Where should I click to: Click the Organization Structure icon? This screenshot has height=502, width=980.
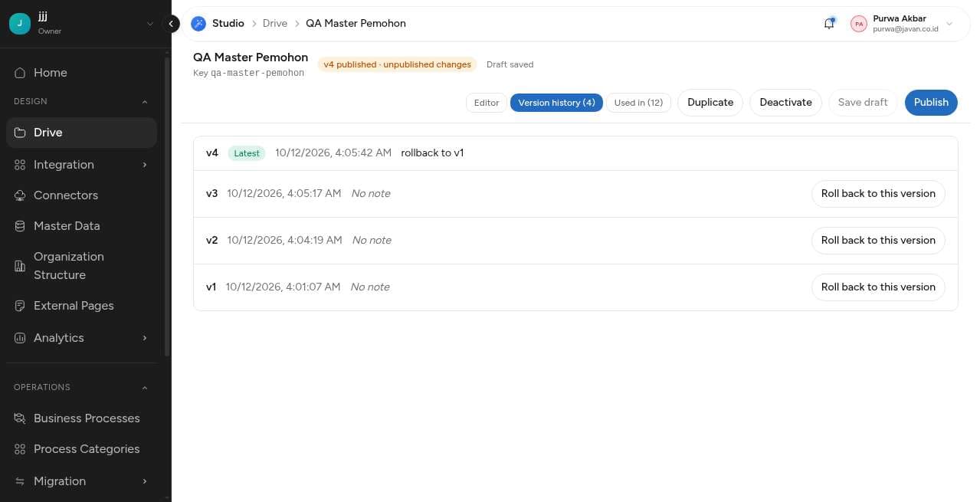click(x=20, y=266)
